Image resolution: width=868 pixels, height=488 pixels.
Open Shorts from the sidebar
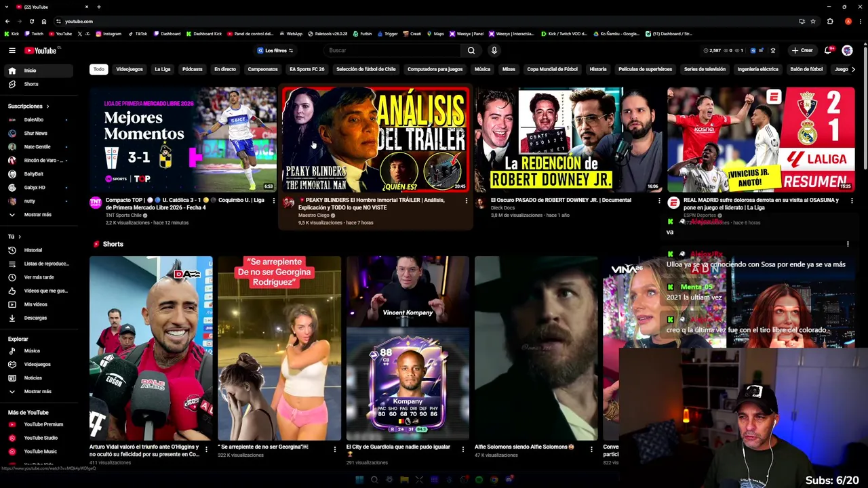pos(39,84)
